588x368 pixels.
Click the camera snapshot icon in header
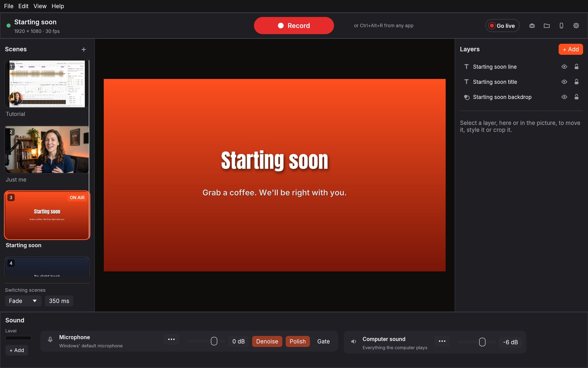tap(532, 26)
